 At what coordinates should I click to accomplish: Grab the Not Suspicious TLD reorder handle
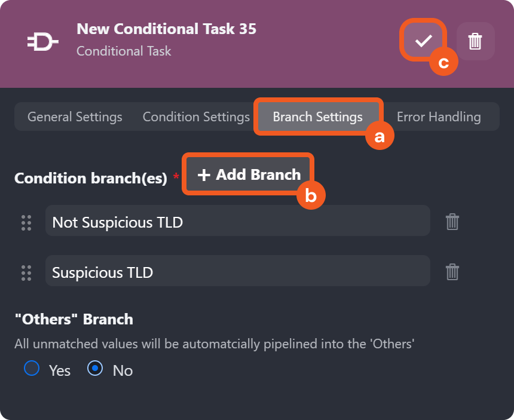tap(26, 223)
